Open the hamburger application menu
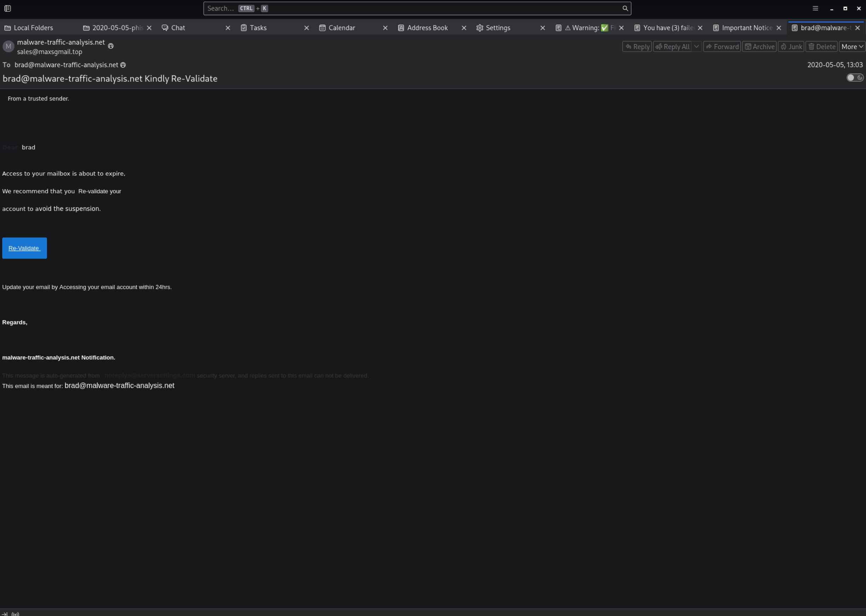The image size is (866, 616). tap(815, 8)
